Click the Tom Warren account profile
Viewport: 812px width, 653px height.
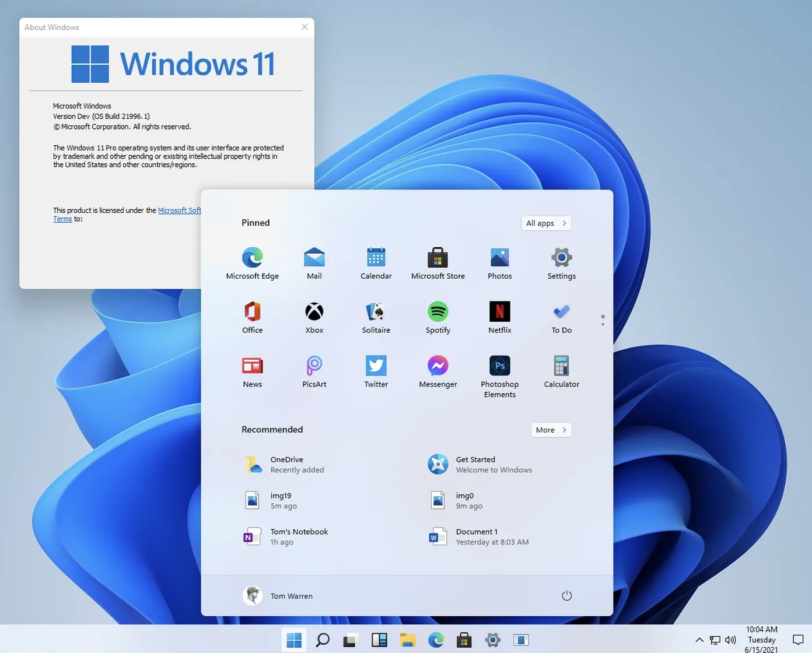point(277,595)
